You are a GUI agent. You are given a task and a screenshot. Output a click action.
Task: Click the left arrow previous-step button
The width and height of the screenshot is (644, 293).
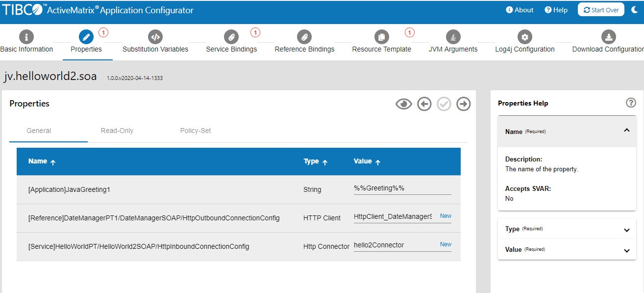pyautogui.click(x=424, y=104)
